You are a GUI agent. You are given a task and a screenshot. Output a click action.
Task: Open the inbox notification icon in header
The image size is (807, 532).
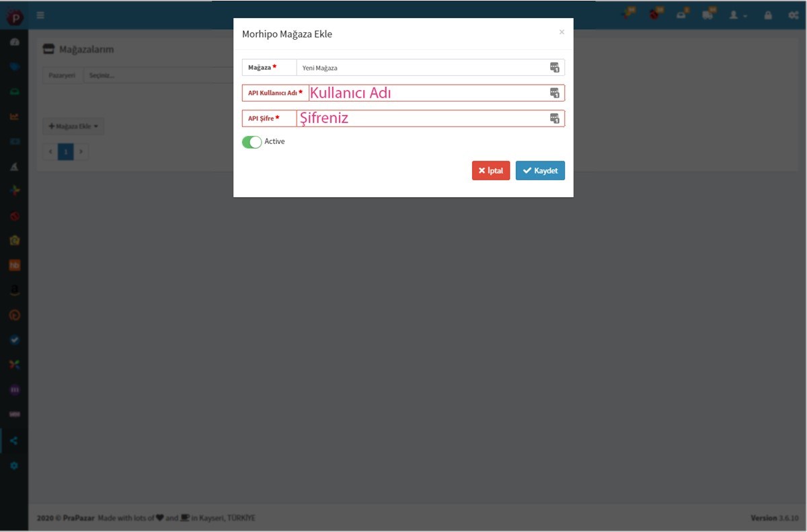(682, 14)
